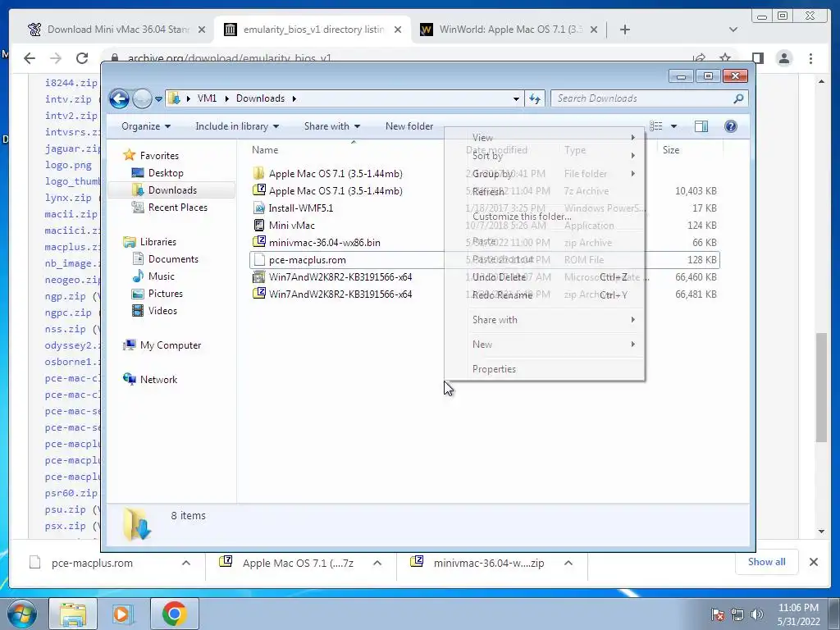This screenshot has width=840, height=630.
Task: Open the View context submenu
Action: coord(545,138)
